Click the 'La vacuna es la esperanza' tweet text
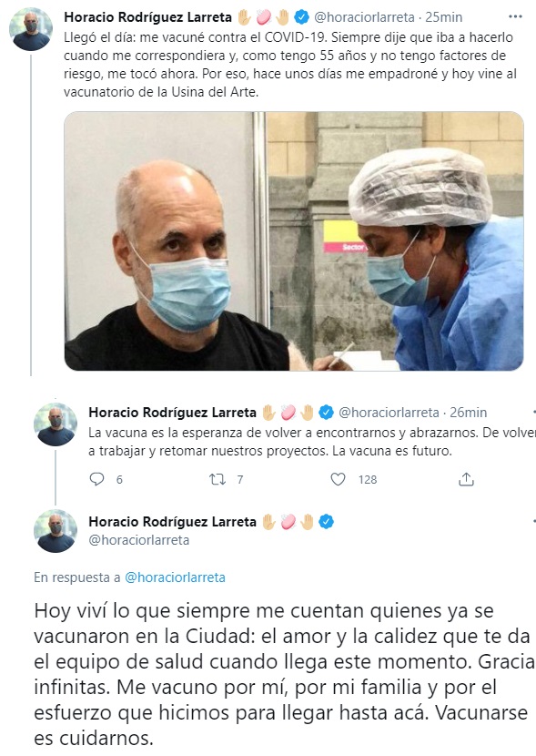 [312, 442]
